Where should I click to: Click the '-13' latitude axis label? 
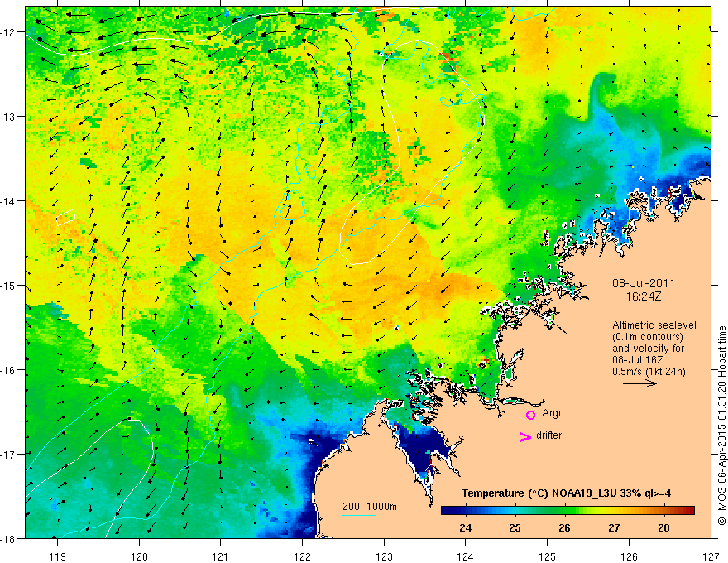[x=9, y=117]
